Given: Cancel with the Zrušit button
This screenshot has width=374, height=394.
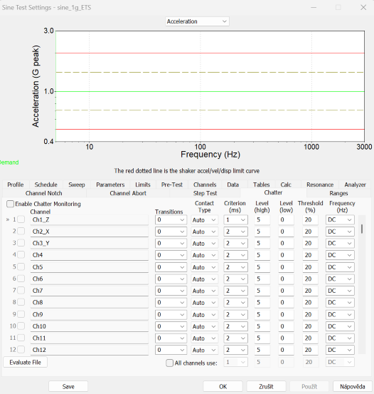Looking at the screenshot, I should click(x=266, y=387).
